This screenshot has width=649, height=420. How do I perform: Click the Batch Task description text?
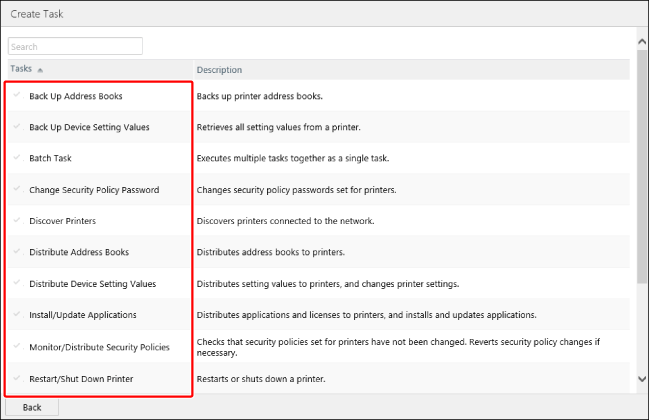pyautogui.click(x=292, y=159)
